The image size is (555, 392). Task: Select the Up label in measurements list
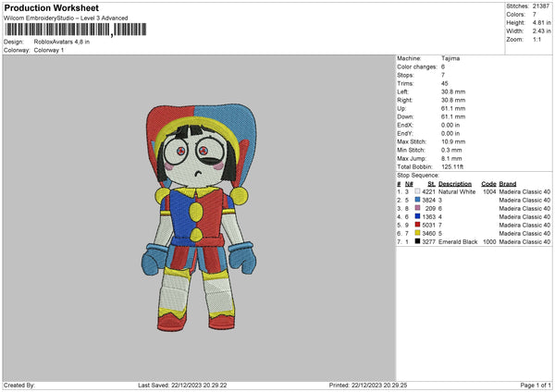coord(401,108)
